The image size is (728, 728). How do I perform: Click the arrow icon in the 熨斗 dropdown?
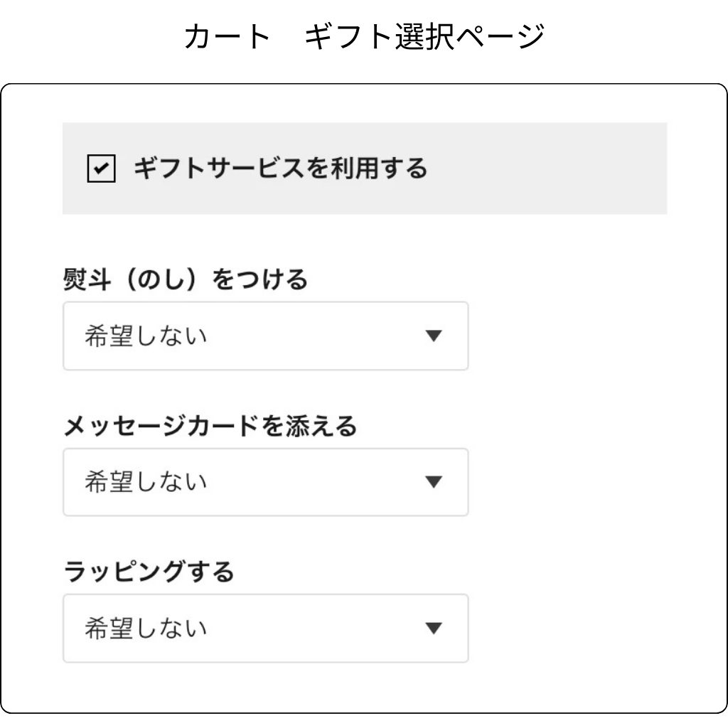[433, 336]
